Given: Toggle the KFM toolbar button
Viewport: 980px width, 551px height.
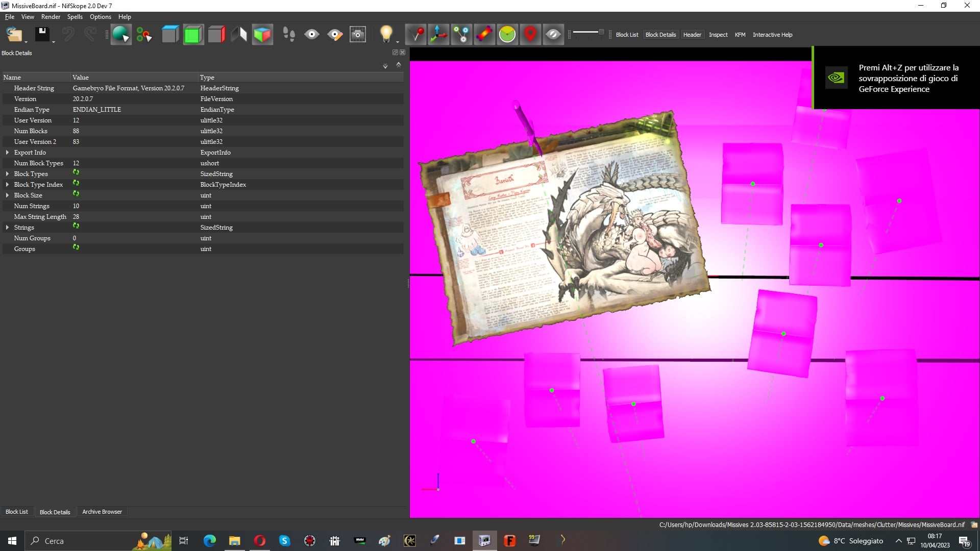Looking at the screenshot, I should coord(740,35).
